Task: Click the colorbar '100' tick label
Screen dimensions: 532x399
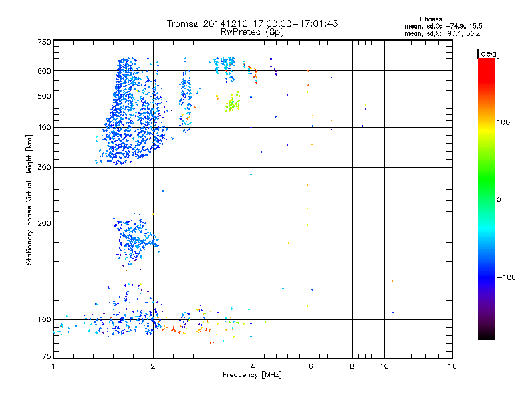Action: click(503, 122)
